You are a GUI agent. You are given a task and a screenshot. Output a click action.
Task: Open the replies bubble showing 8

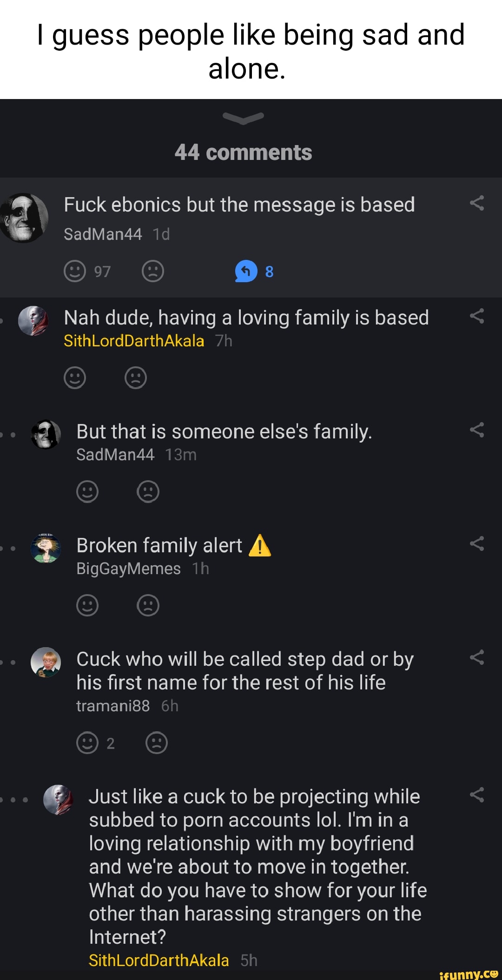(246, 271)
